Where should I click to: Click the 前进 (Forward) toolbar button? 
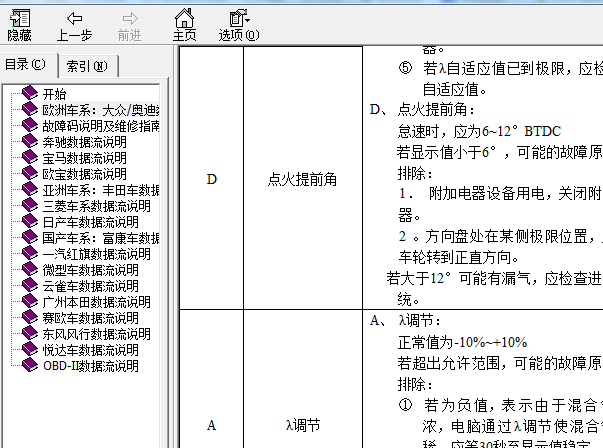tap(130, 25)
